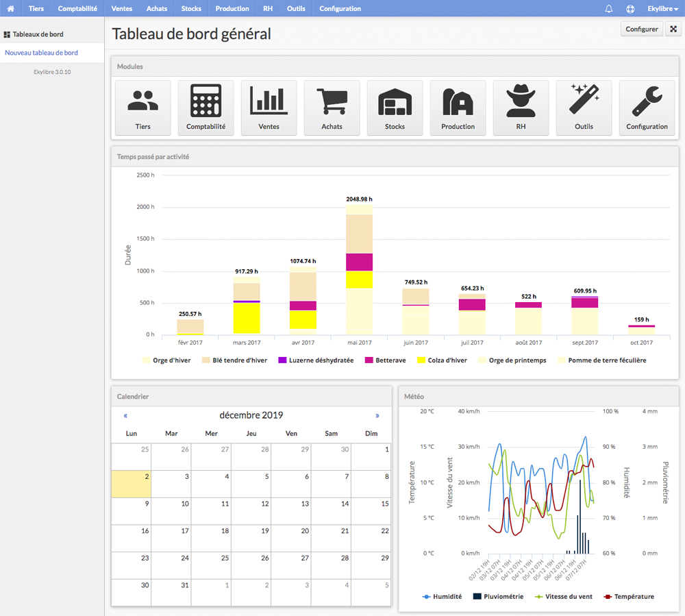Click the mars 2017 yellow Colza segment
Image resolution: width=685 pixels, height=616 pixels.
[247, 319]
